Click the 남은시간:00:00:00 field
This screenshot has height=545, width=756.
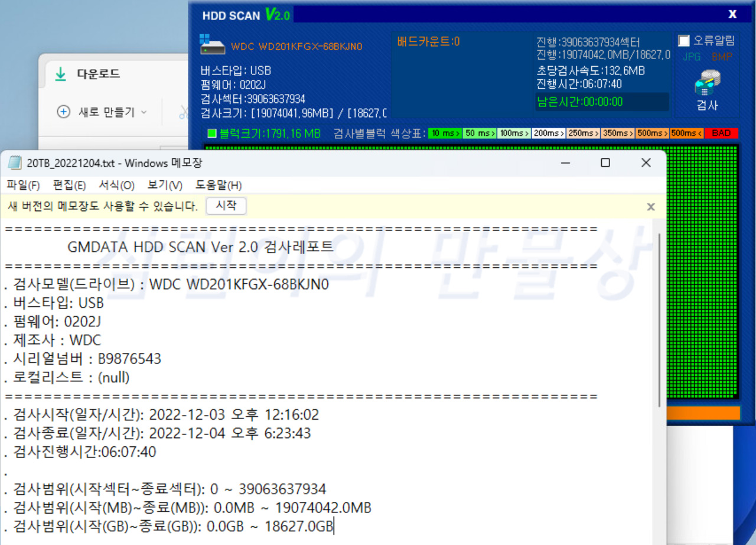click(x=602, y=102)
